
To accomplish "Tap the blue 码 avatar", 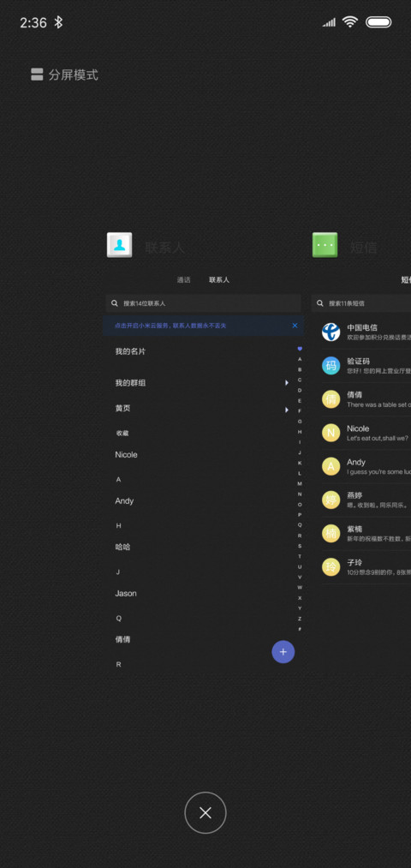I will 331,365.
